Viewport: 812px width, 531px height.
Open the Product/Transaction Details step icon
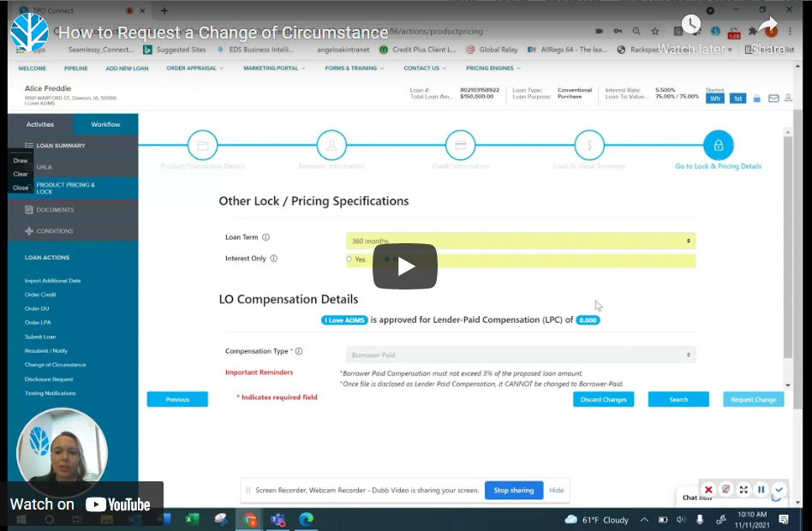tap(202, 146)
